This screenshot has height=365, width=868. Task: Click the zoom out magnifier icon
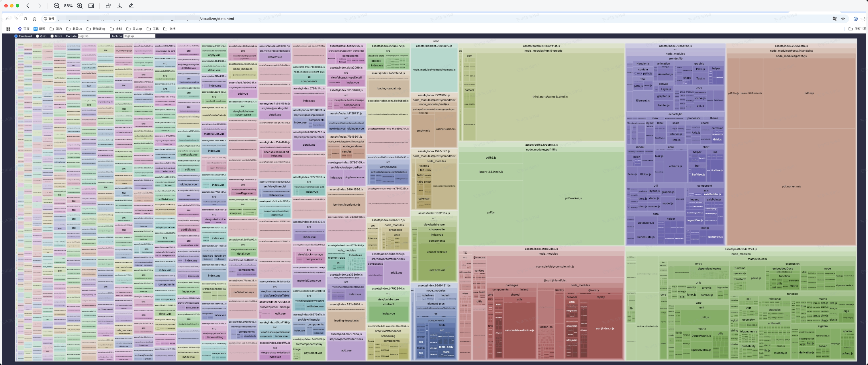pos(57,6)
